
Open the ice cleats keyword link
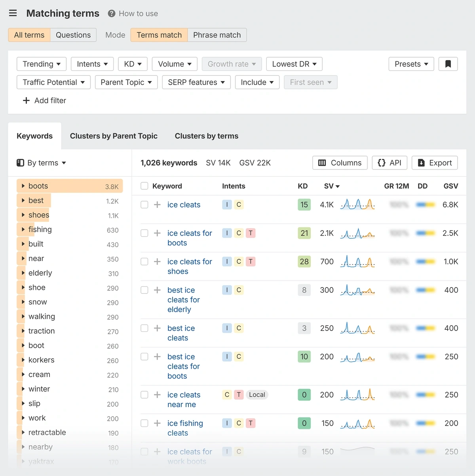pyautogui.click(x=184, y=205)
